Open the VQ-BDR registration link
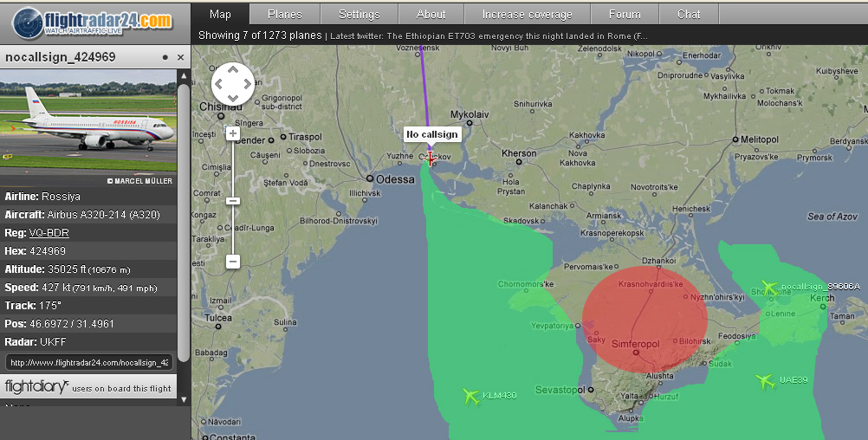The image size is (868, 440). (49, 233)
